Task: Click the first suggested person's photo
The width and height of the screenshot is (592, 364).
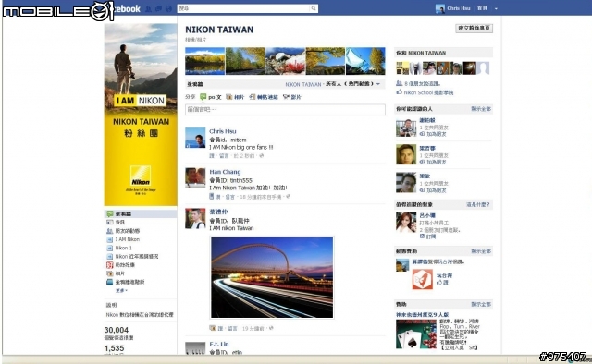Action: 406,127
